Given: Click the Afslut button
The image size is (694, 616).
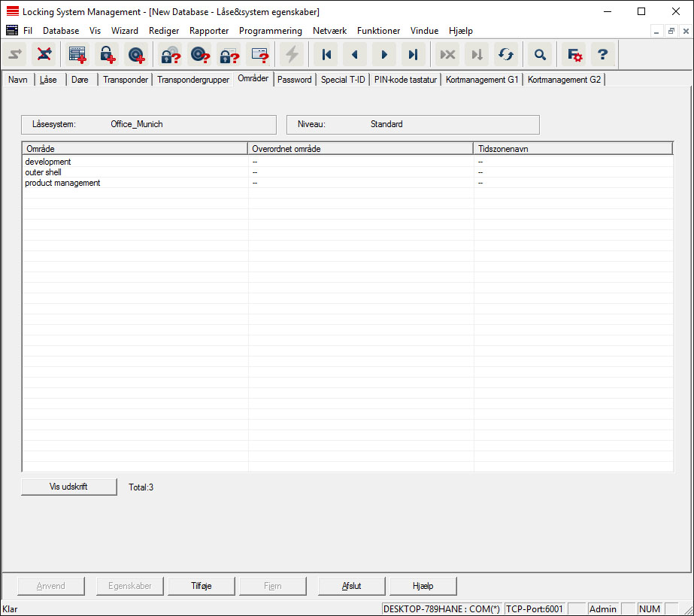Looking at the screenshot, I should [352, 586].
